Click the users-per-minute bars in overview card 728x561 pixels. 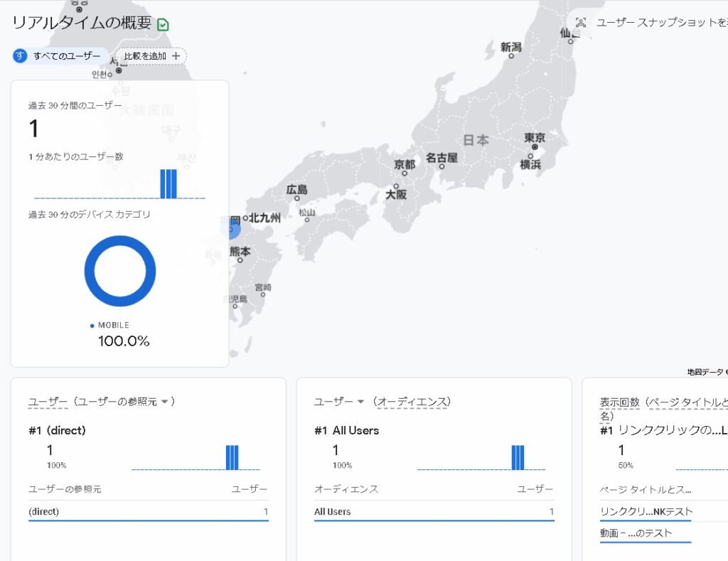click(168, 184)
